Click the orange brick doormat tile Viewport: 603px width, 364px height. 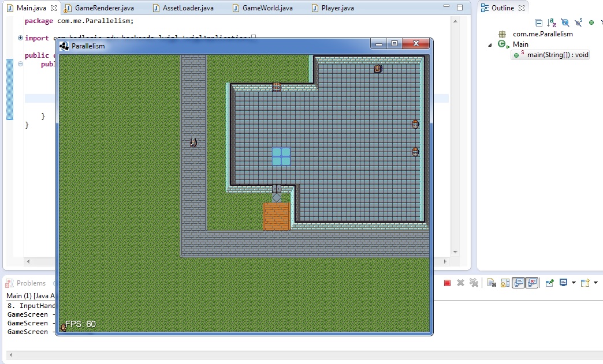277,216
